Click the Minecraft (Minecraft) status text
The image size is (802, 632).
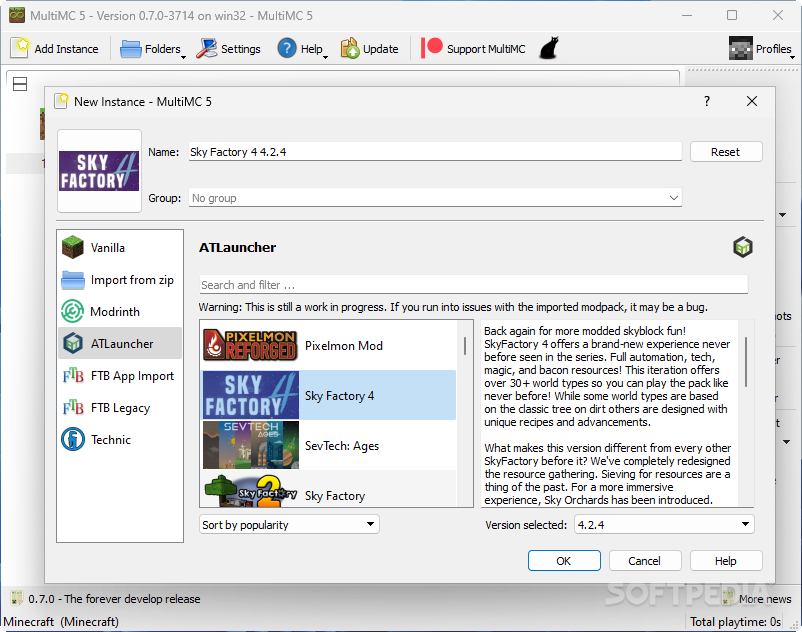point(61,622)
